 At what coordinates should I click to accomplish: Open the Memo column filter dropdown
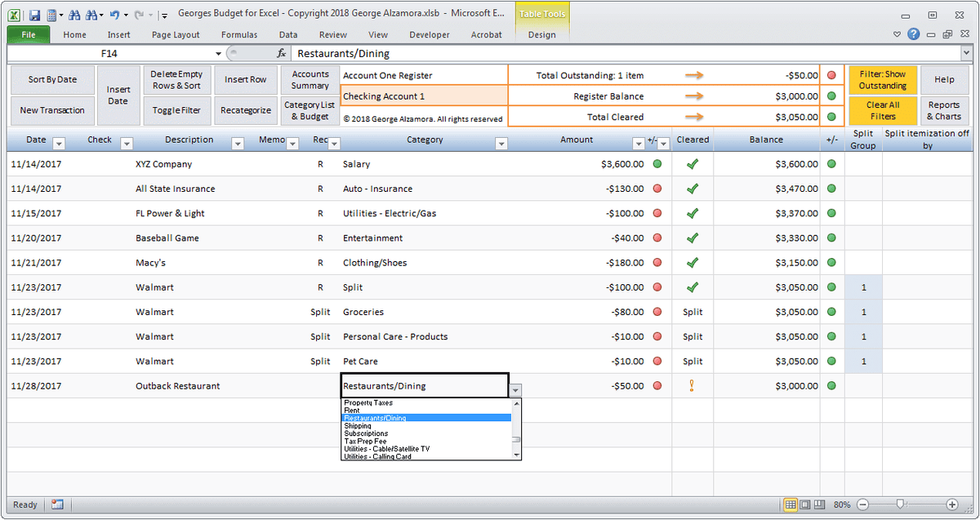tap(292, 144)
